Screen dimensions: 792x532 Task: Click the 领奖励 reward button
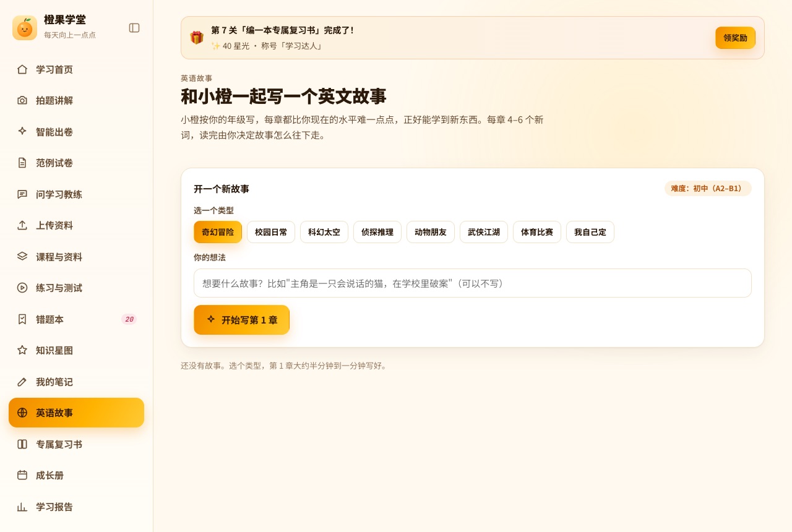(735, 38)
